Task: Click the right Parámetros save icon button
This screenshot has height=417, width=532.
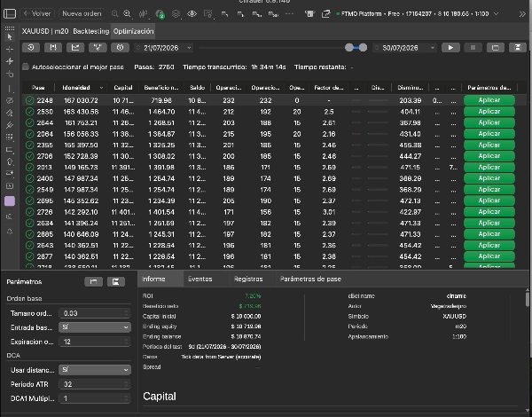Action: [x=116, y=281]
